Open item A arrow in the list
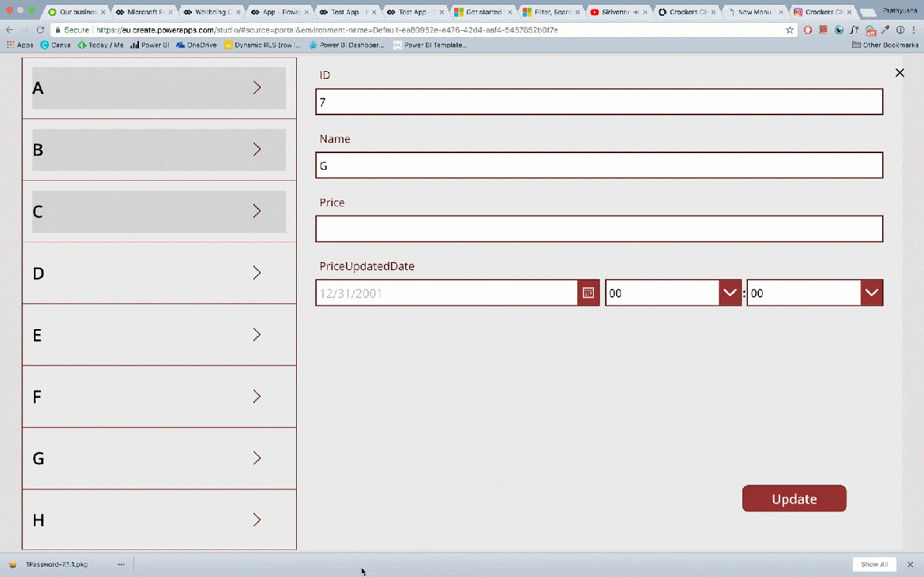Screen dimensions: 924x577 click(x=257, y=88)
